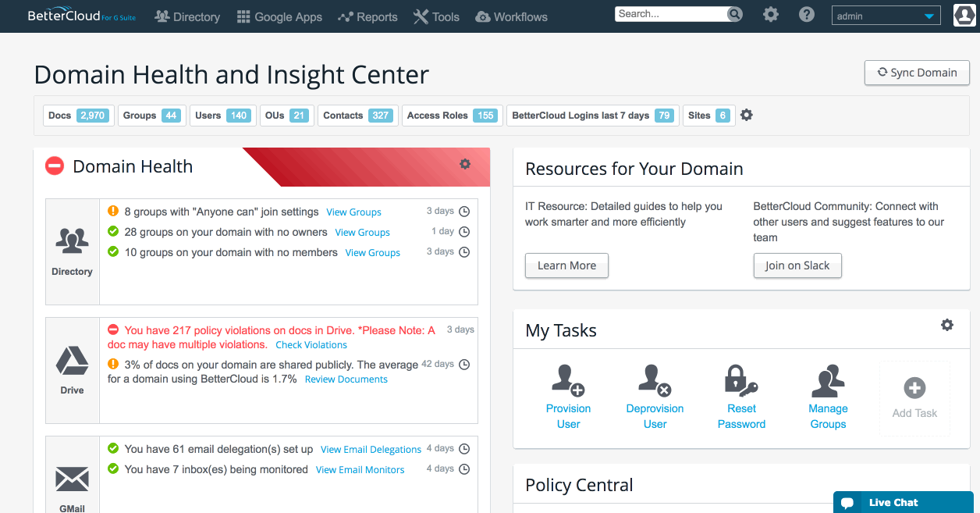The width and height of the screenshot is (980, 513).
Task: Click the Review Documents link
Action: [x=346, y=379]
